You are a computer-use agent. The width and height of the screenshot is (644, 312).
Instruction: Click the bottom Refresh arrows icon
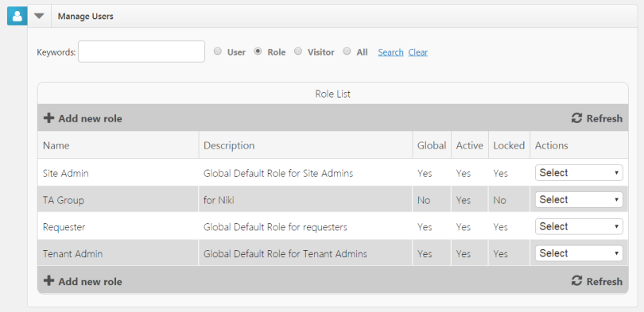576,281
